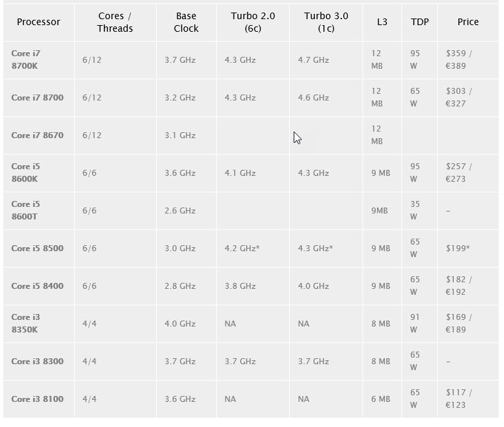The image size is (504, 427).
Task: Click the $359 / €389 price cell
Action: (x=459, y=59)
